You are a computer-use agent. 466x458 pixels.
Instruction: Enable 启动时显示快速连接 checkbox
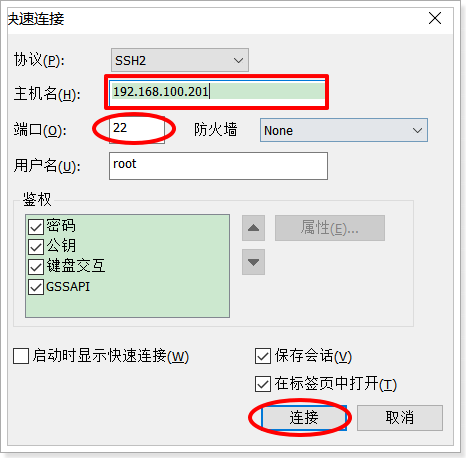[21, 356]
